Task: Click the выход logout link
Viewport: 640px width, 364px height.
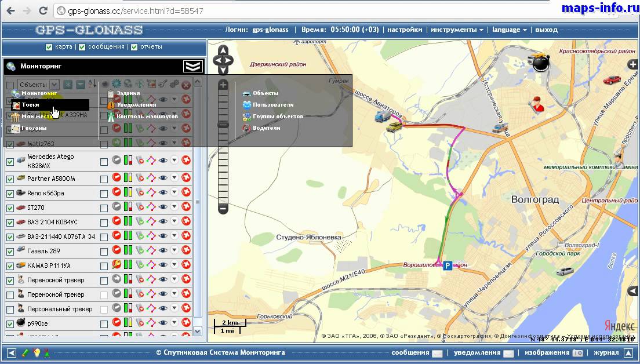Action: coord(546,30)
